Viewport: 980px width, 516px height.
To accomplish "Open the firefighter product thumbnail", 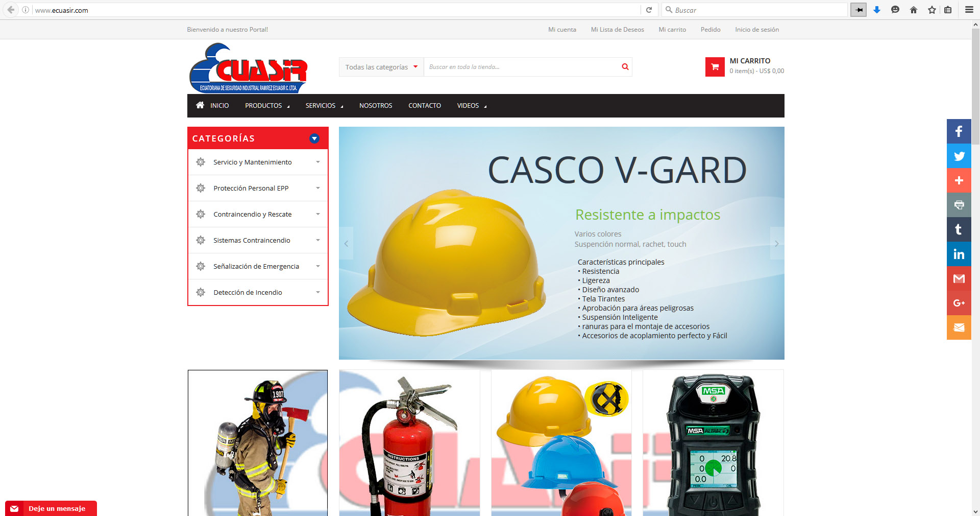I will (258, 443).
